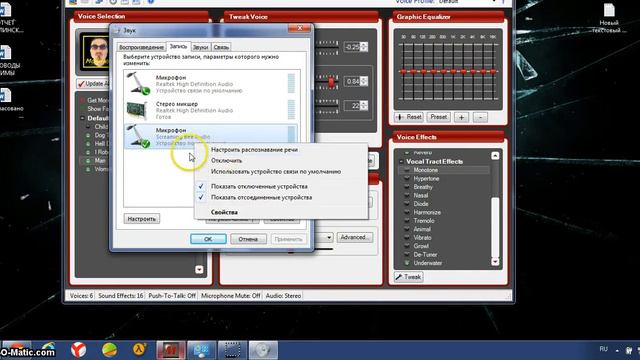Screen dimensions: 640x360
Task: Switch to the Воспроизведение tab
Action: point(141,47)
